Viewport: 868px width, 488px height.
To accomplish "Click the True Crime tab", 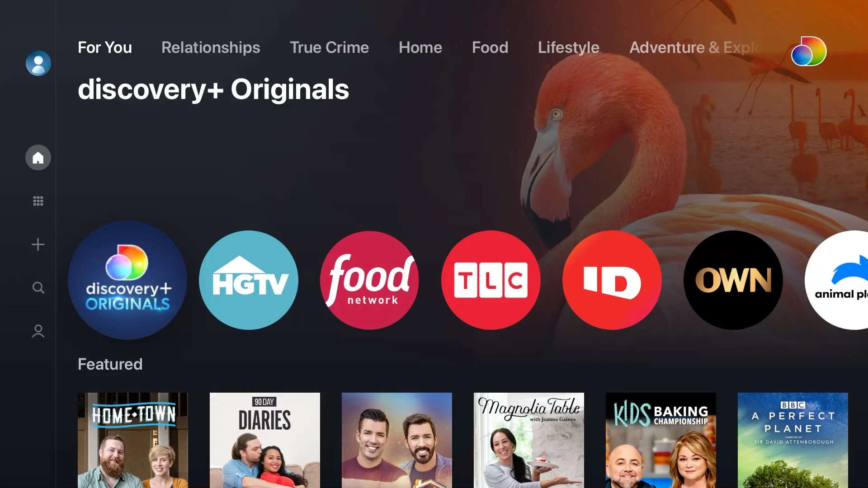I will (330, 47).
